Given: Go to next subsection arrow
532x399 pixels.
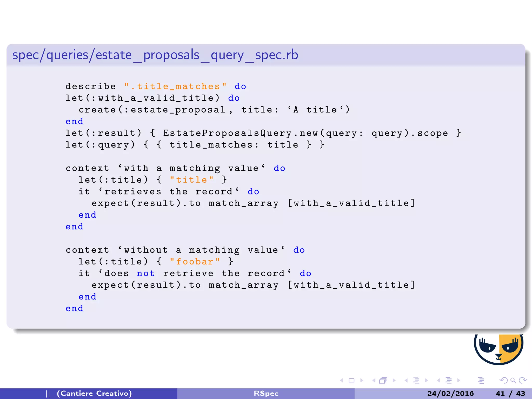Looking at the screenshot, I should [426, 380].
